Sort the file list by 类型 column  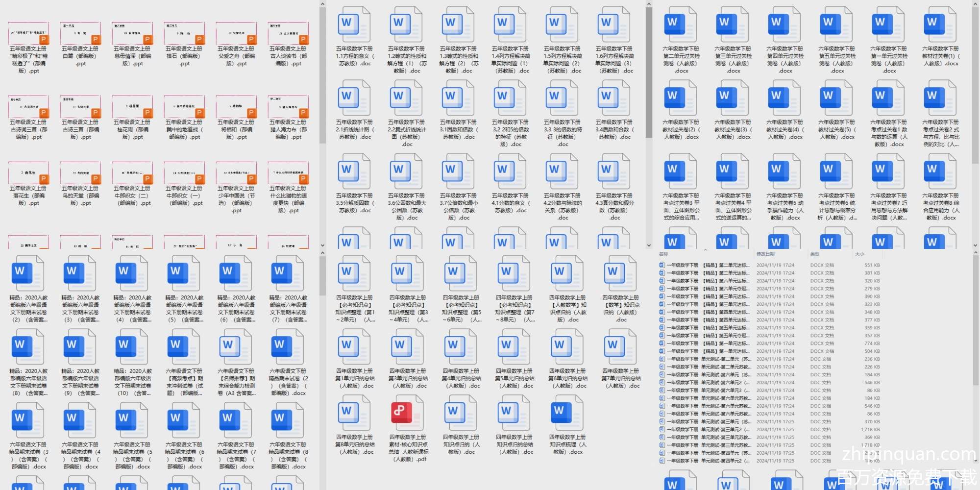[815, 254]
